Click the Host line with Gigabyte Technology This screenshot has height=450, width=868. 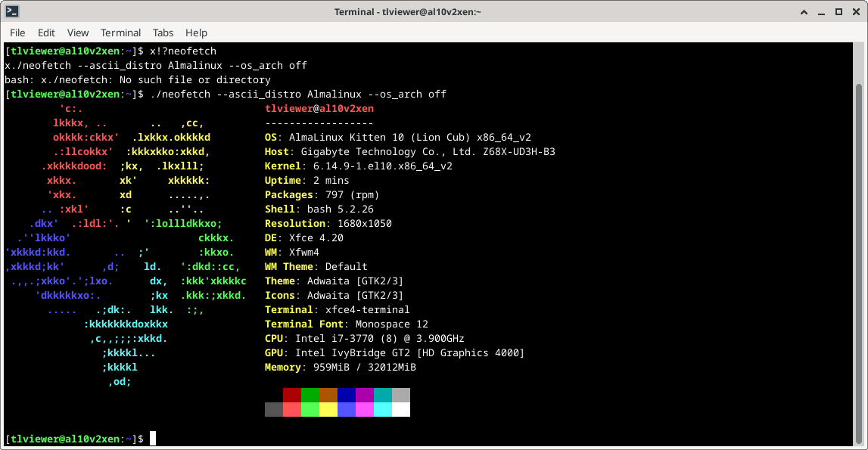tap(409, 152)
